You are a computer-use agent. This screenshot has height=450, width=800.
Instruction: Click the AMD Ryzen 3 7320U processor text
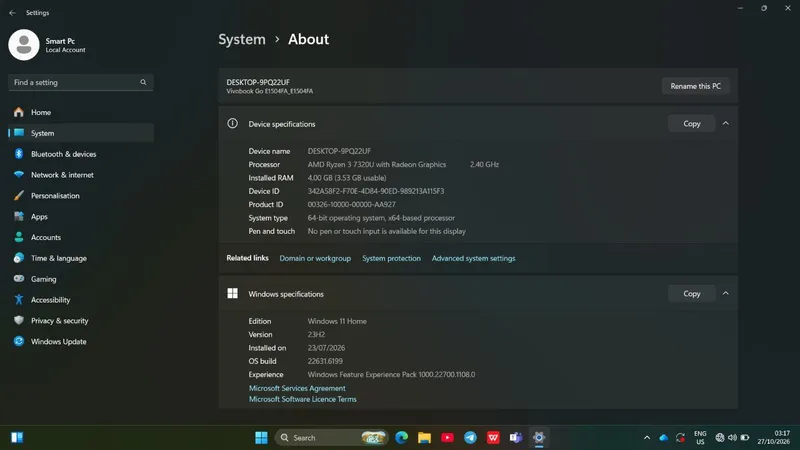[x=377, y=164]
